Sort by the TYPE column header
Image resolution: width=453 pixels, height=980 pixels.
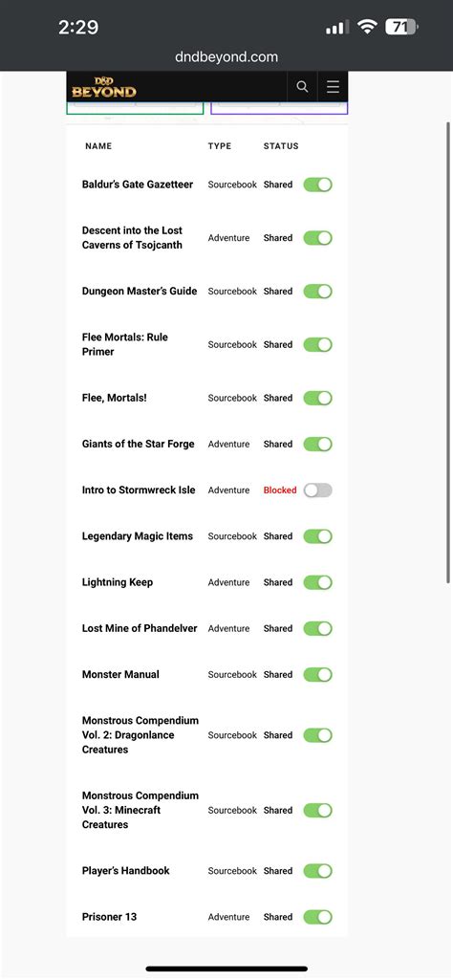point(219,146)
